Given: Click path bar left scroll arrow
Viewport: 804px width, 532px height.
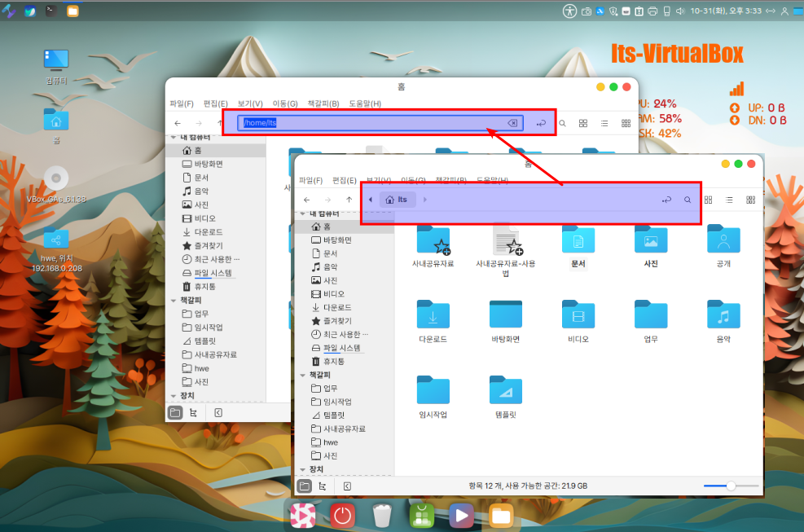Looking at the screenshot, I should click(370, 200).
